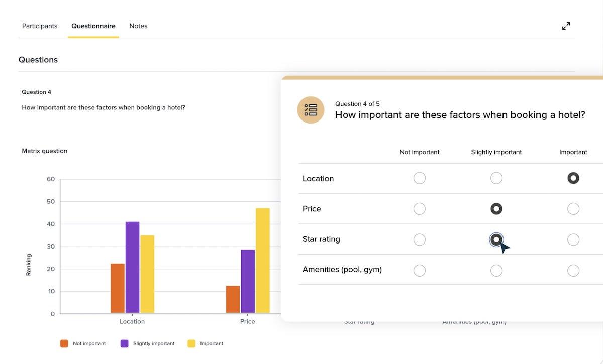Select Slightly important for Amenities
Viewport: 603px width, 364px height.
496,271
